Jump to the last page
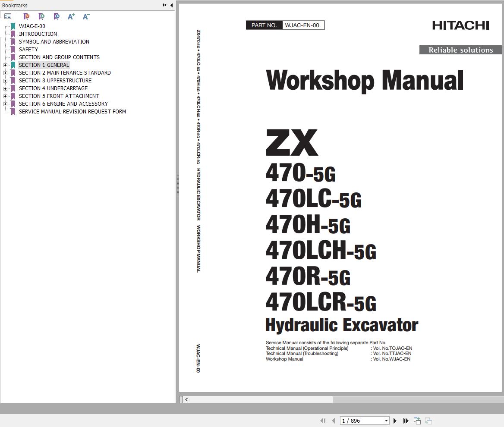 pos(406,421)
